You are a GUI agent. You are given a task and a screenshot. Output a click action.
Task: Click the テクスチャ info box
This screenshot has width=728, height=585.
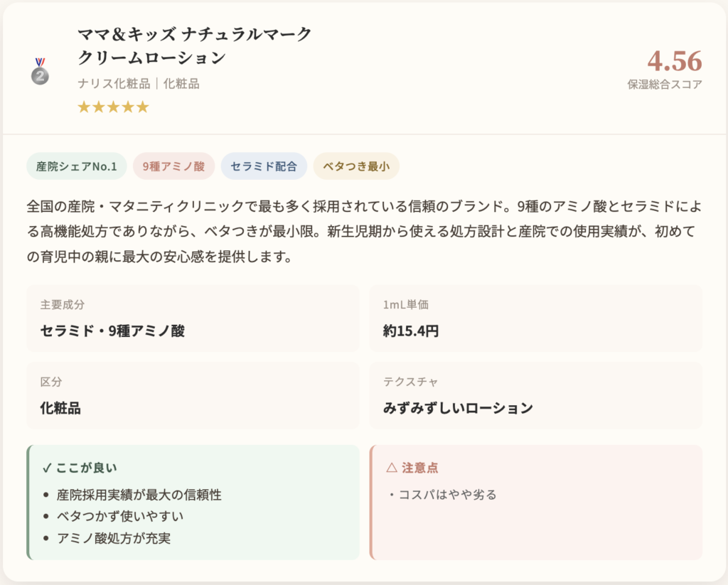pyautogui.click(x=535, y=396)
